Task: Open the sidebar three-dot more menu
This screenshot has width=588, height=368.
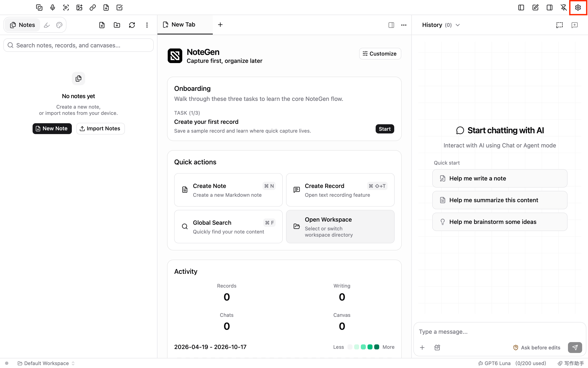Action: point(147,25)
